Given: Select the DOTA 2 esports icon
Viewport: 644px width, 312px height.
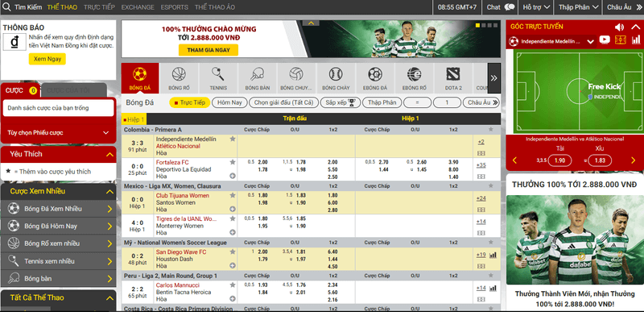Looking at the screenshot, I should tap(453, 77).
